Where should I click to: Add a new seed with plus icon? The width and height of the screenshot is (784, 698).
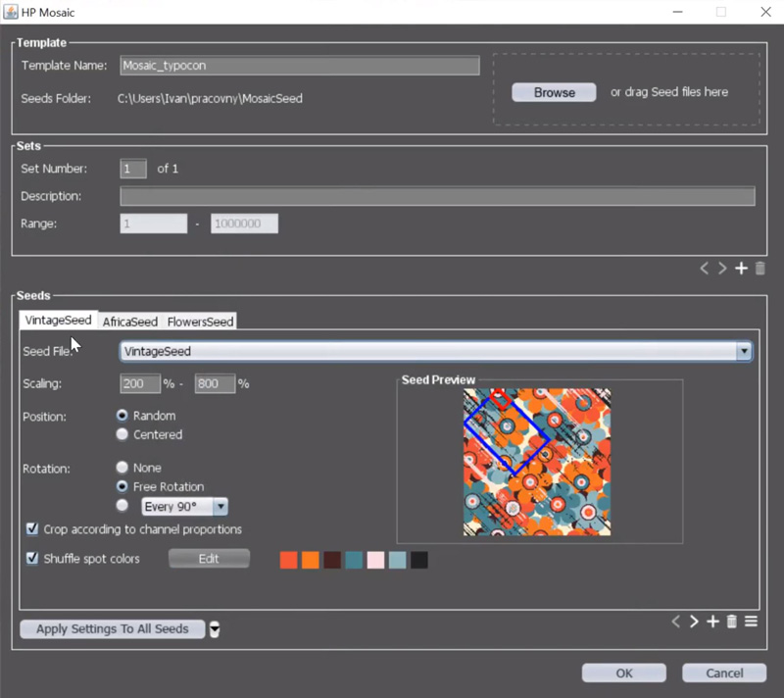point(712,622)
